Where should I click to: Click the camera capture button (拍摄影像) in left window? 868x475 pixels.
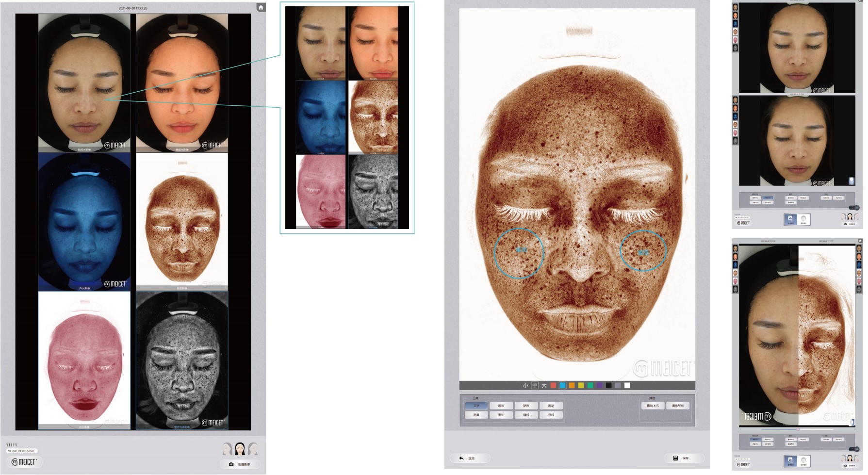240,464
